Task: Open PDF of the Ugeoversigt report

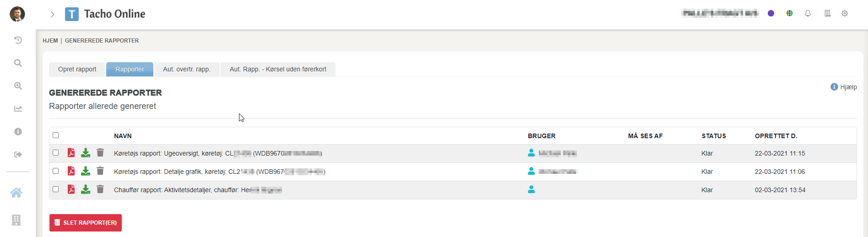Action: click(71, 153)
